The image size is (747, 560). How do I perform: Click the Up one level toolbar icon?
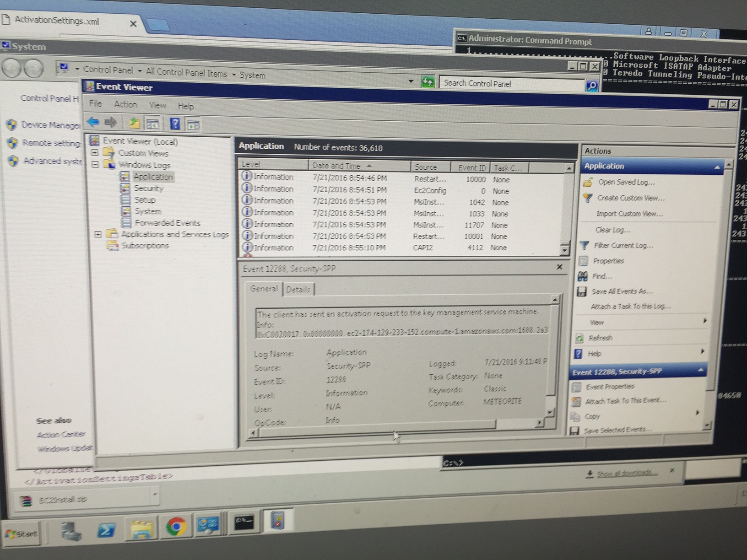134,123
